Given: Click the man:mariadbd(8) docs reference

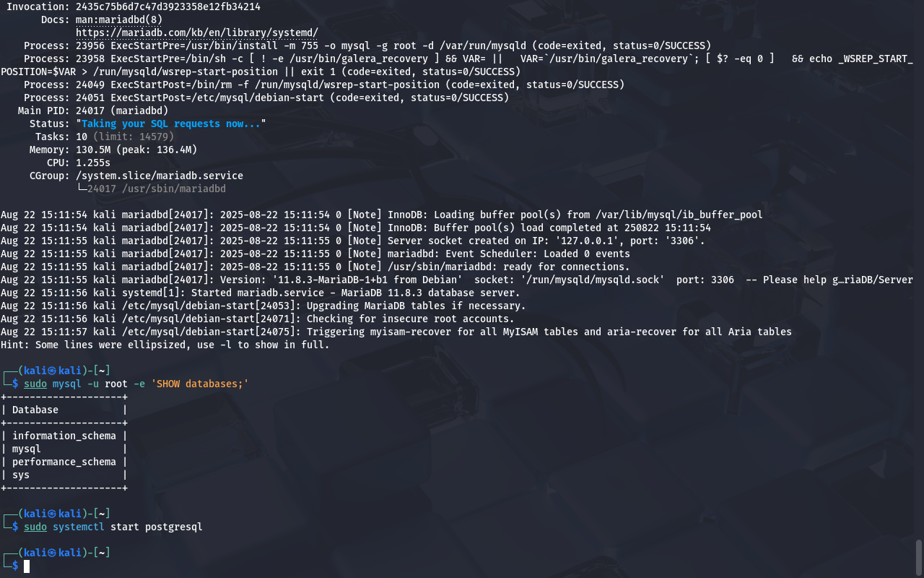Looking at the screenshot, I should point(119,20).
